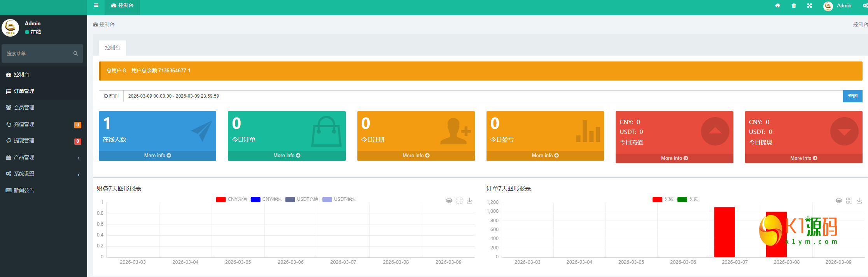
Task: Click the 时间 clock label
Action: tap(111, 96)
